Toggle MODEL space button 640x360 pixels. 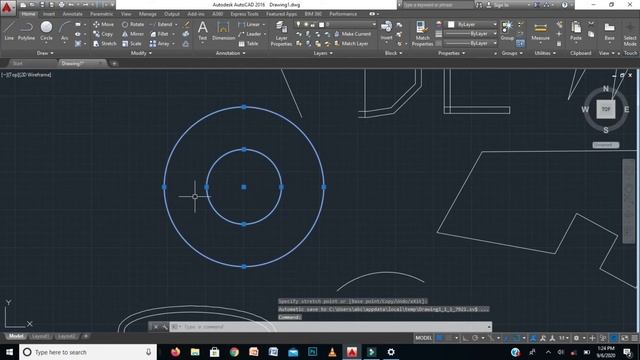[x=423, y=338]
